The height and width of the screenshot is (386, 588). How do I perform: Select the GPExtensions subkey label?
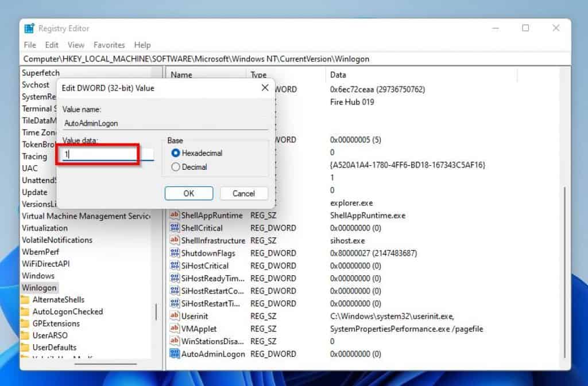click(x=56, y=323)
